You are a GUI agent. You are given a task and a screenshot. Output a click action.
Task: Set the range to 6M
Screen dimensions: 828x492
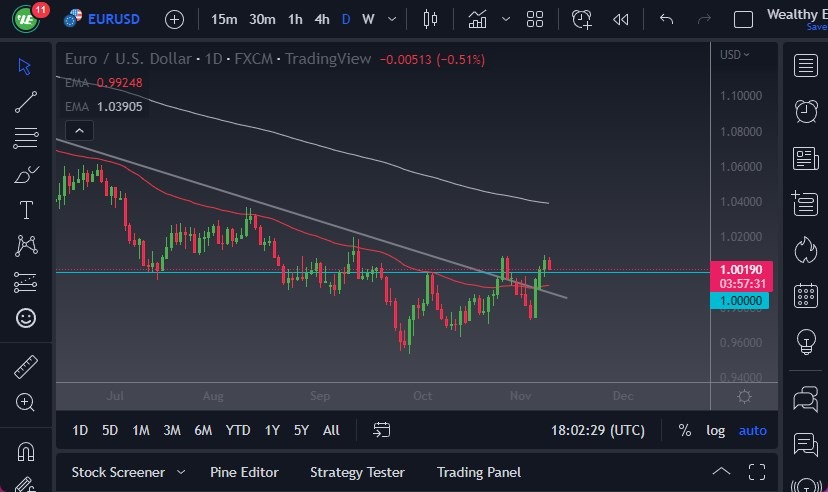pos(203,430)
